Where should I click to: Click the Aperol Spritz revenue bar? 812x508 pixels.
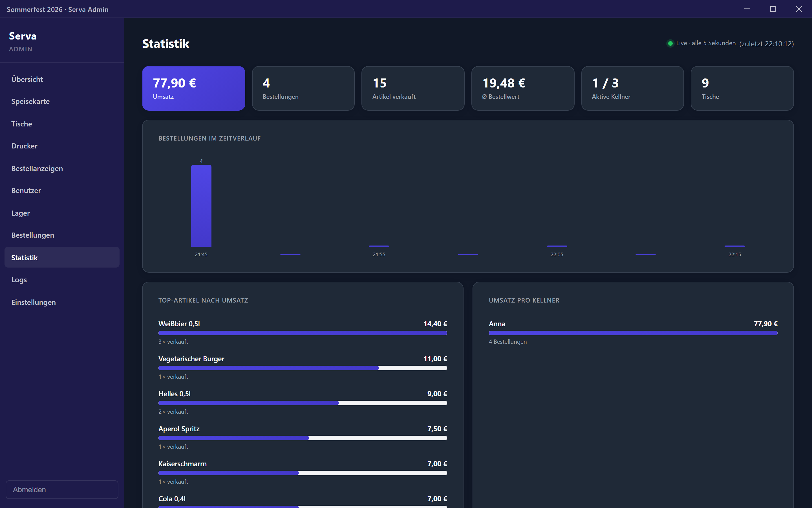tap(303, 438)
